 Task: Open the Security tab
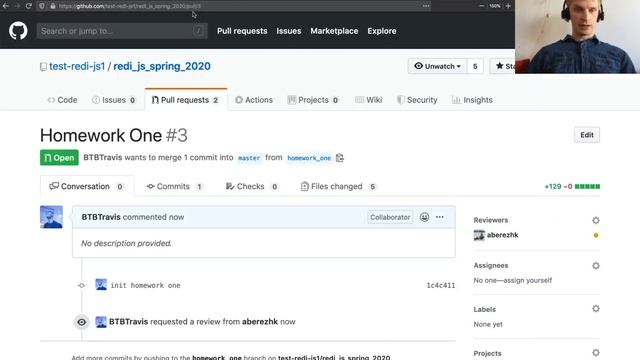[417, 100]
